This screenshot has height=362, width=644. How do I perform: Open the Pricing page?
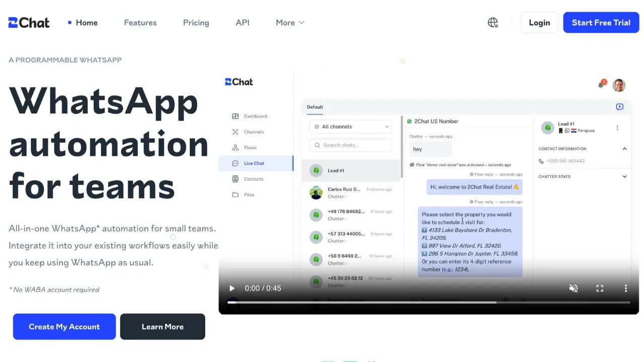click(x=196, y=23)
